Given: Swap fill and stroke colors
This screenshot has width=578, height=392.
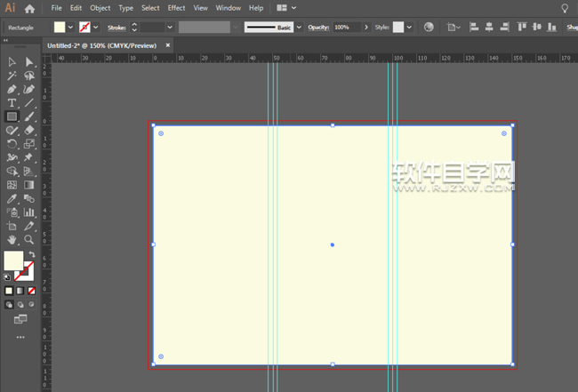Looking at the screenshot, I should tap(32, 254).
